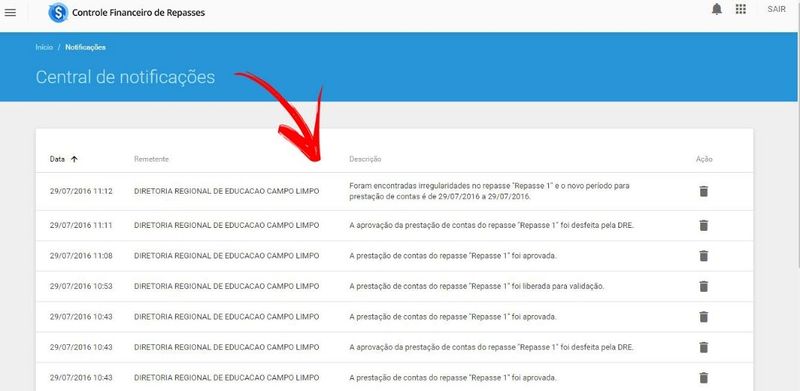Click SAIR to log out
800x391 pixels.
pos(776,9)
